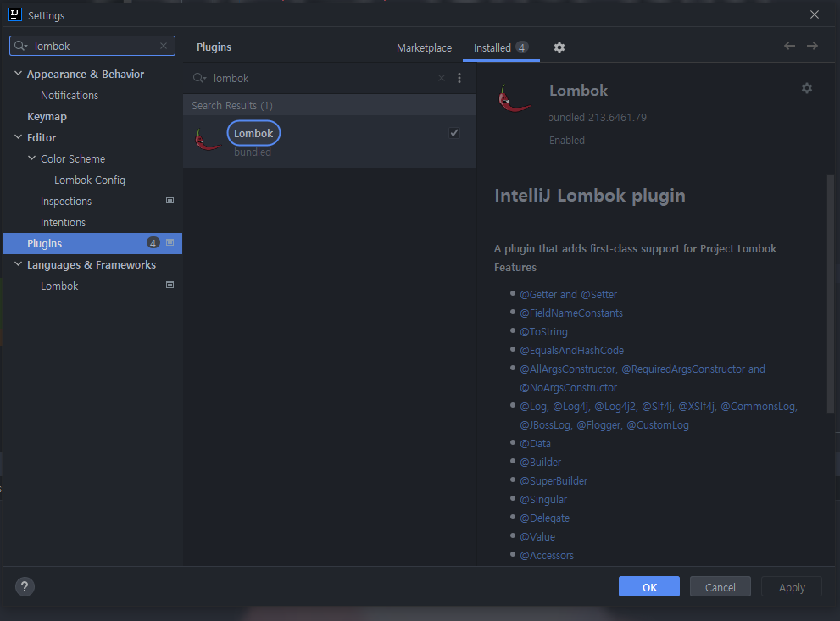Focus the settings search input field
Screen dimensions: 840x621
[x=92, y=46]
